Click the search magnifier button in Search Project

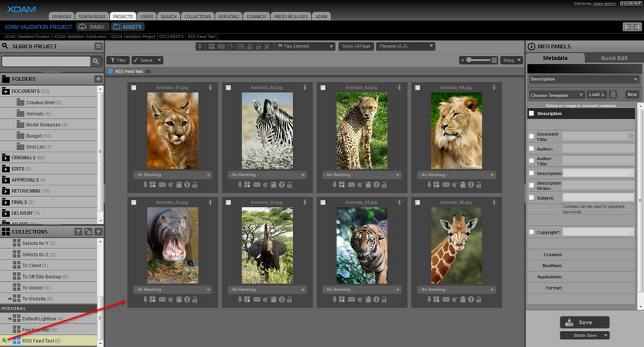[x=96, y=61]
